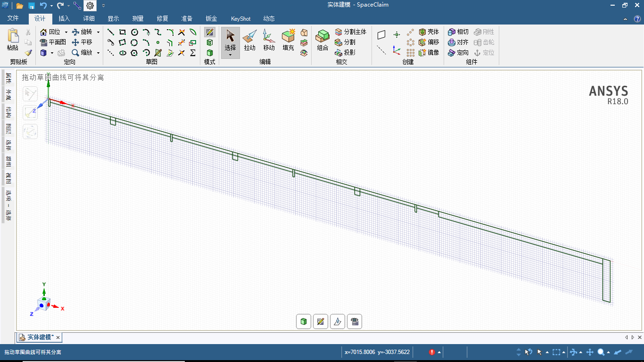Viewport: 644px width, 362px height.
Task: Click the Plan View (平面图) button
Action: click(x=53, y=42)
